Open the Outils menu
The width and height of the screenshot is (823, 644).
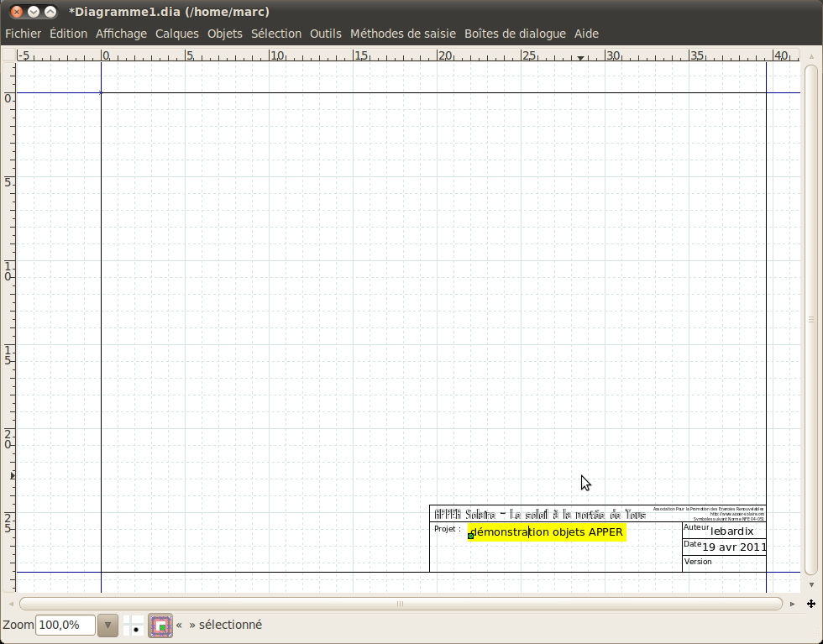click(x=326, y=34)
